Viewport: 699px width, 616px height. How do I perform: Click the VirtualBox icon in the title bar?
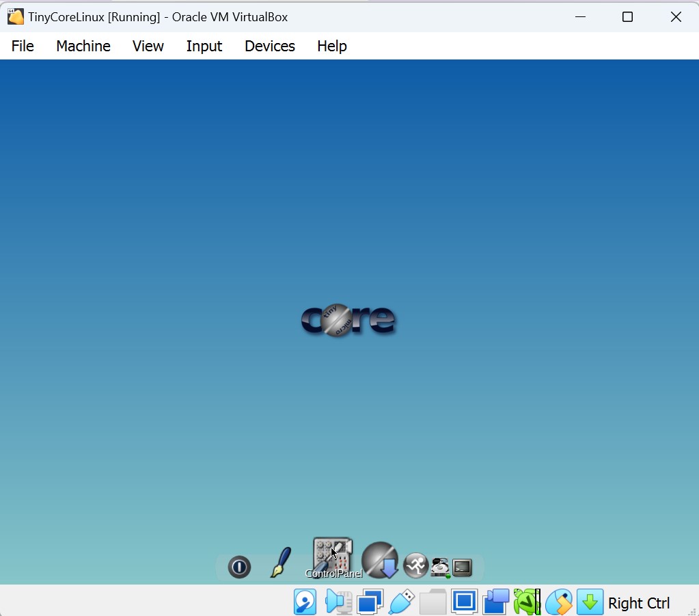pyautogui.click(x=16, y=17)
